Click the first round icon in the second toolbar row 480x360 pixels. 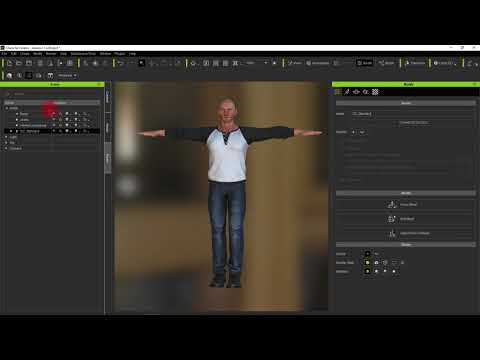[9, 76]
